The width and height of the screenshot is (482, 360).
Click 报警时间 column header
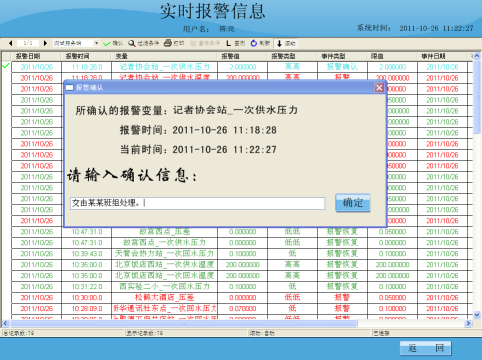86,56
